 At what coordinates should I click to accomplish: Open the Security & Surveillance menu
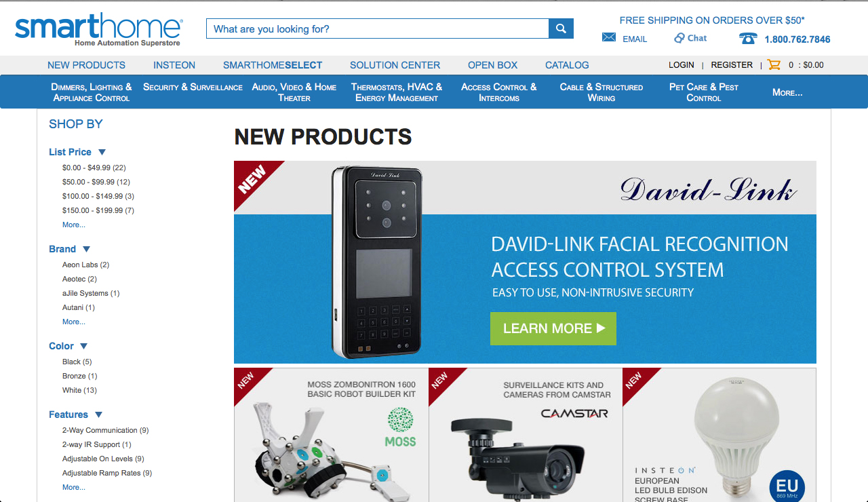point(193,88)
